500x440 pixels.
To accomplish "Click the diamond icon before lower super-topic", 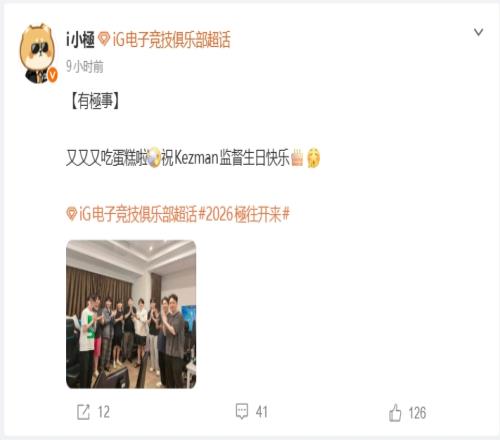I will click(72, 214).
